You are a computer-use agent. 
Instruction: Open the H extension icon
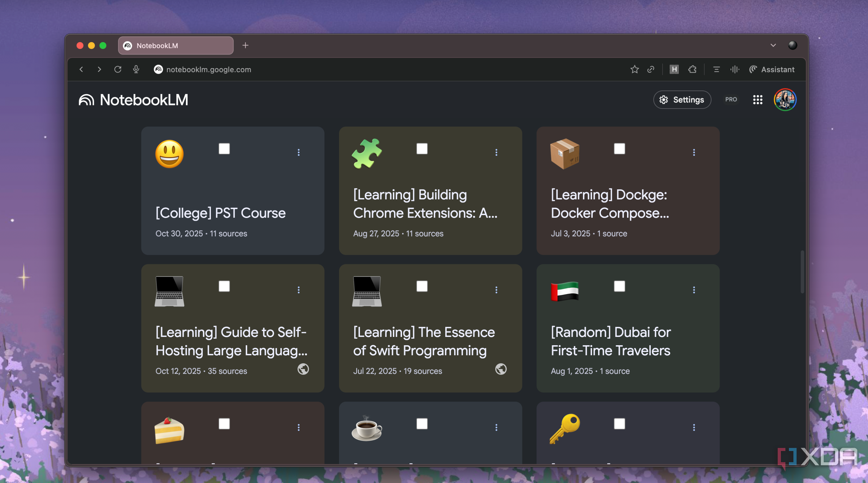674,69
